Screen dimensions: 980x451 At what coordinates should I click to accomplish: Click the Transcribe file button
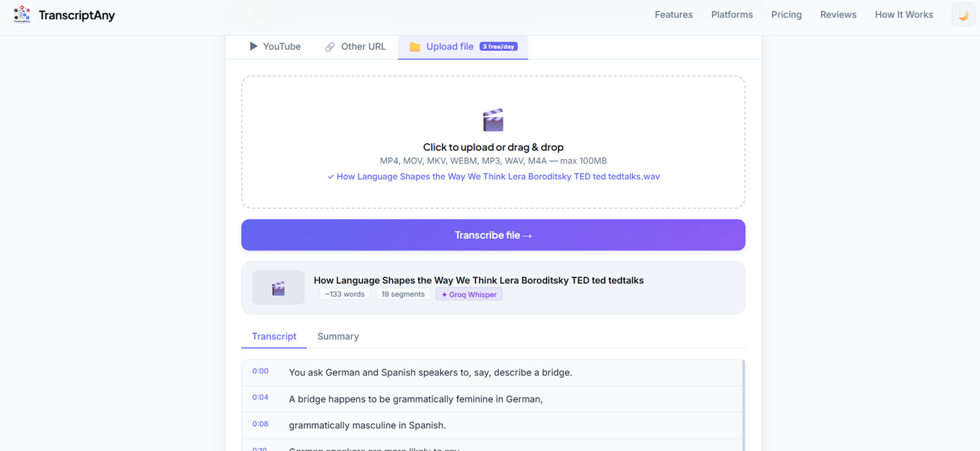493,235
